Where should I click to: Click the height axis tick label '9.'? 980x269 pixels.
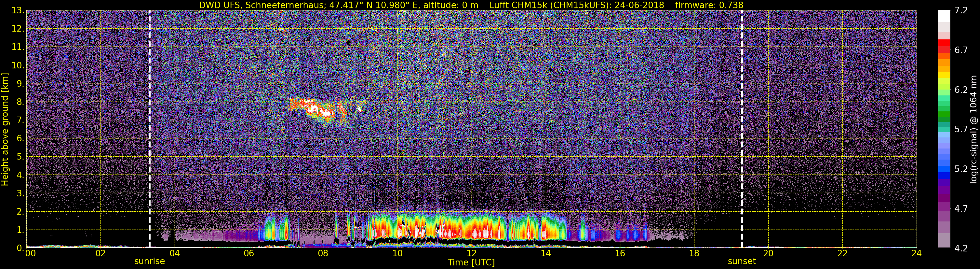(20, 84)
